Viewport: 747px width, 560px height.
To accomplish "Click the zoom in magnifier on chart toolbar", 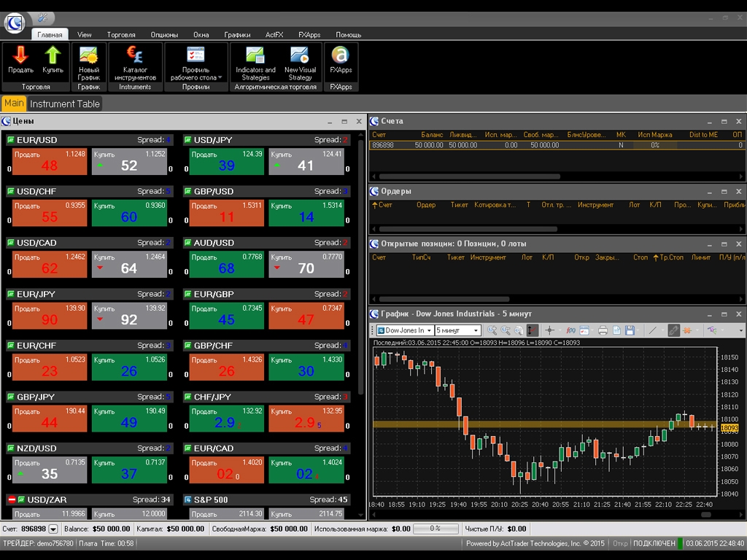I will point(492,330).
